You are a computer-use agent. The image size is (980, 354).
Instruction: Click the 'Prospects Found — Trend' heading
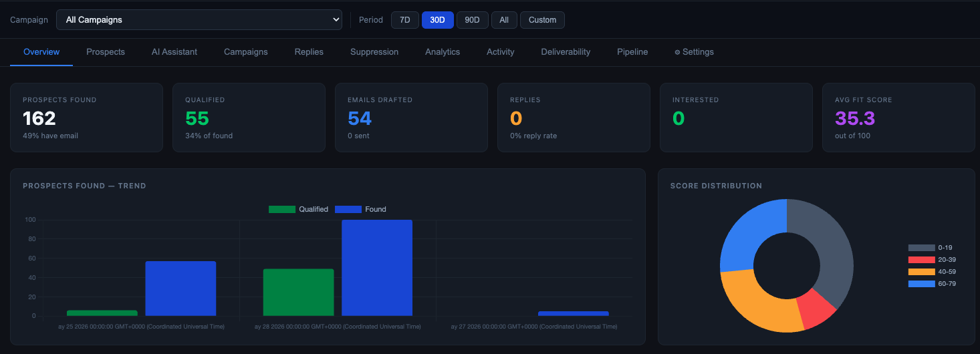click(x=84, y=186)
